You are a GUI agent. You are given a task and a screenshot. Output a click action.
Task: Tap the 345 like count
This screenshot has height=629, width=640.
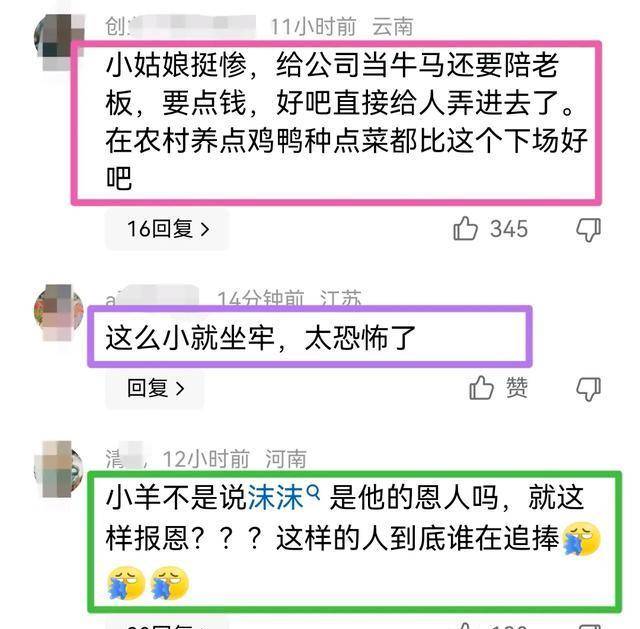(x=509, y=229)
